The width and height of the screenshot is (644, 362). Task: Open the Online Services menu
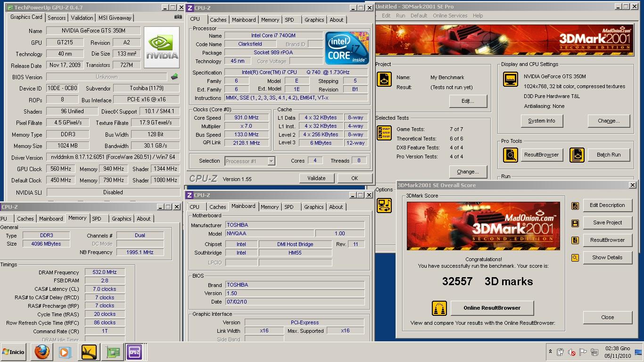coord(450,16)
